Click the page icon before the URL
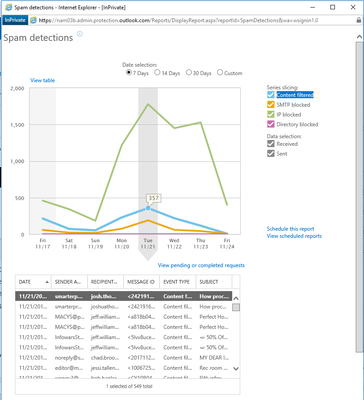Viewport: 364px width, 400px height. (x=33, y=20)
